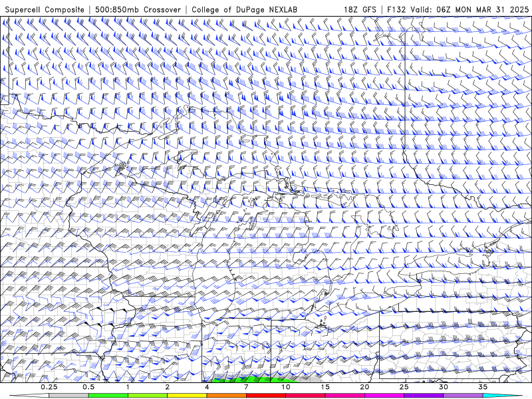Screen dimensions: 532x399
Task: Click legend value 20
Action: click(364, 387)
